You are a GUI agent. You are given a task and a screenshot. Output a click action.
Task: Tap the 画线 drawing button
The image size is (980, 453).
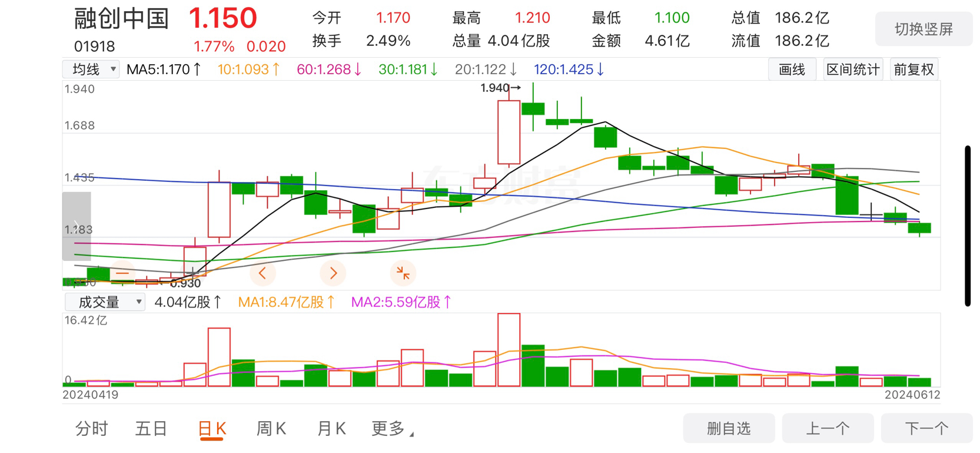792,70
